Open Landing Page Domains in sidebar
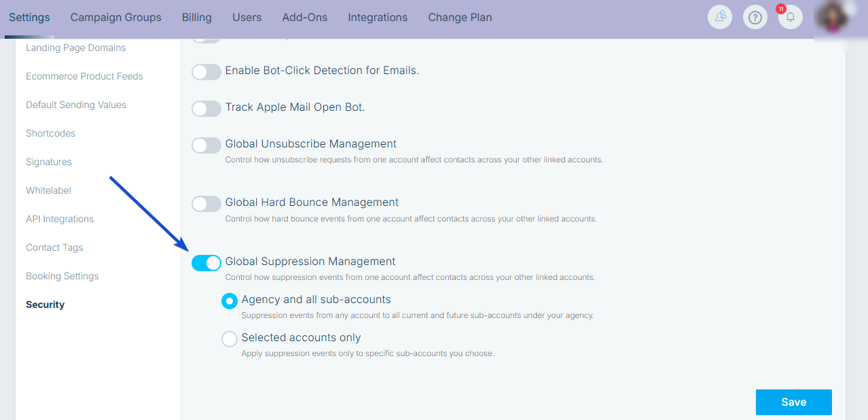The width and height of the screenshot is (868, 420). click(x=76, y=48)
